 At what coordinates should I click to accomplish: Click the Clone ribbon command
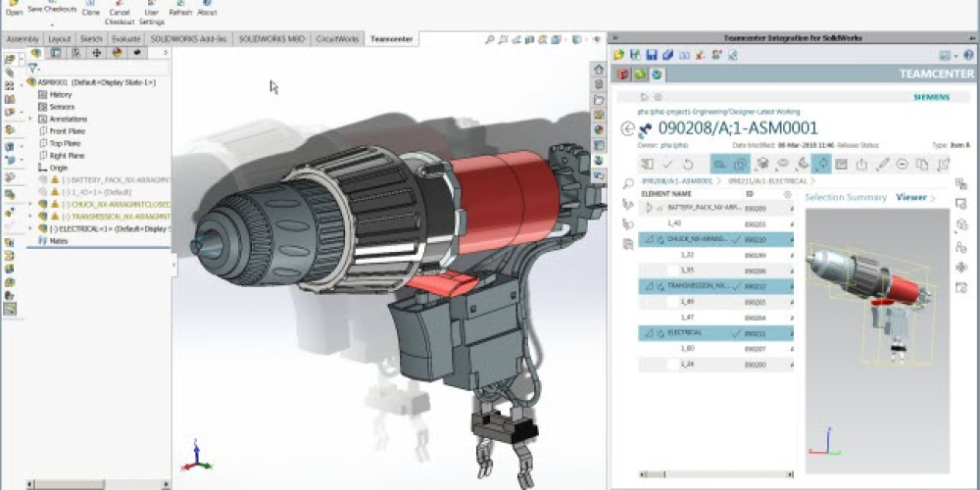pyautogui.click(x=90, y=9)
